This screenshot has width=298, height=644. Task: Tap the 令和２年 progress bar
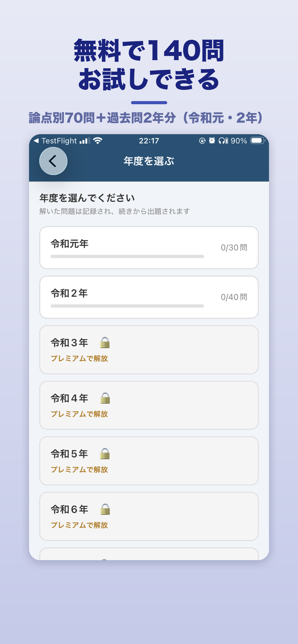tap(127, 306)
